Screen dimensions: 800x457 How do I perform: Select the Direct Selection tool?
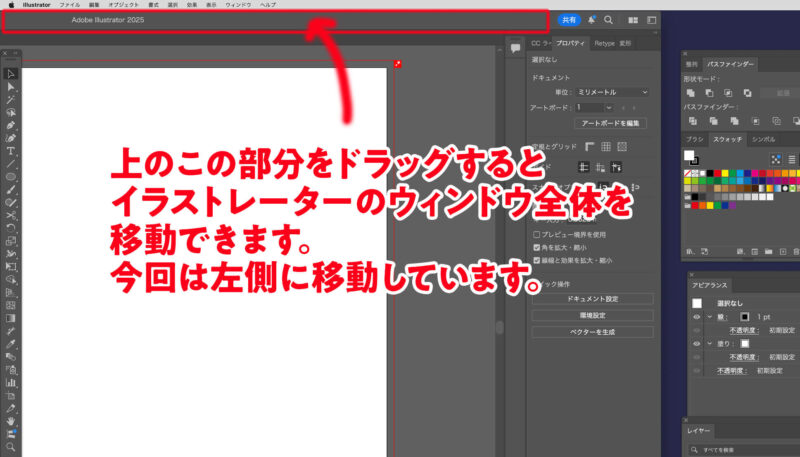tap(10, 87)
